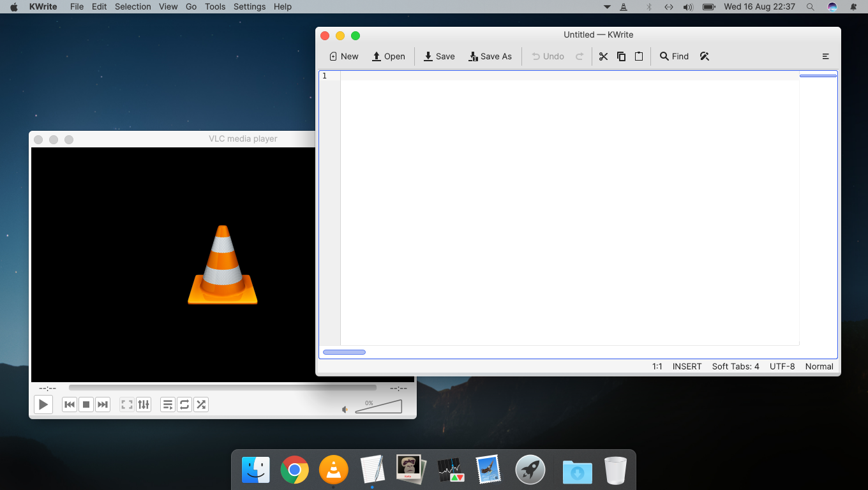This screenshot has height=490, width=868.
Task: Open Spotlight search in the menu bar
Action: (810, 6)
